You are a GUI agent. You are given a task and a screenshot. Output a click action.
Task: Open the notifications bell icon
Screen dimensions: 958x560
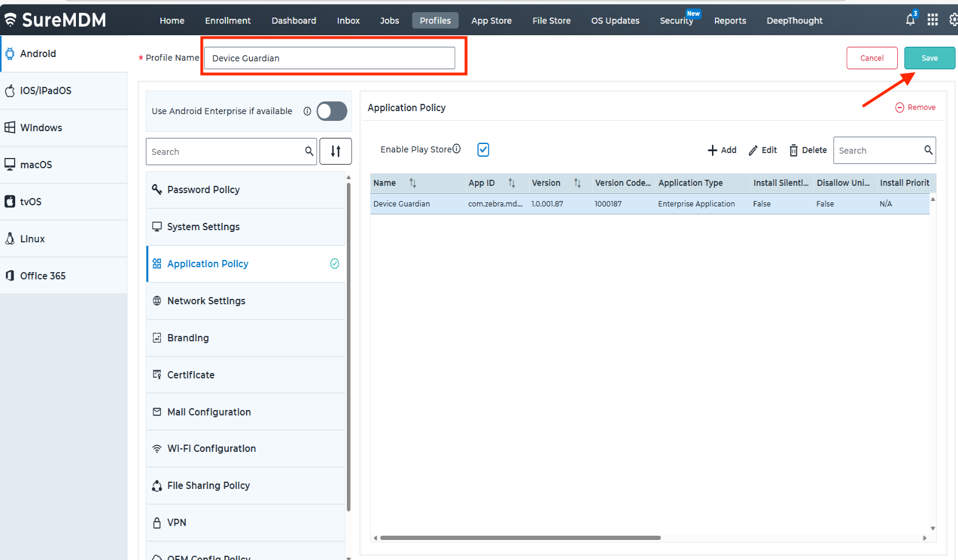(x=910, y=20)
